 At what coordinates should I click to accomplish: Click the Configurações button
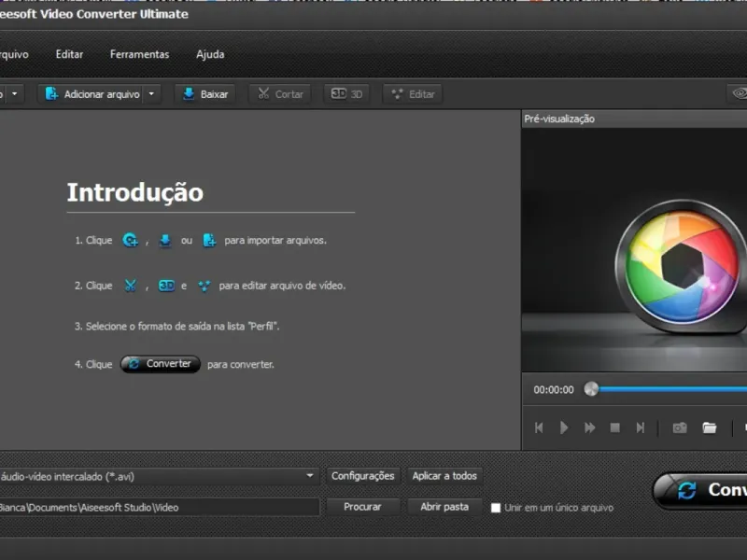(363, 476)
